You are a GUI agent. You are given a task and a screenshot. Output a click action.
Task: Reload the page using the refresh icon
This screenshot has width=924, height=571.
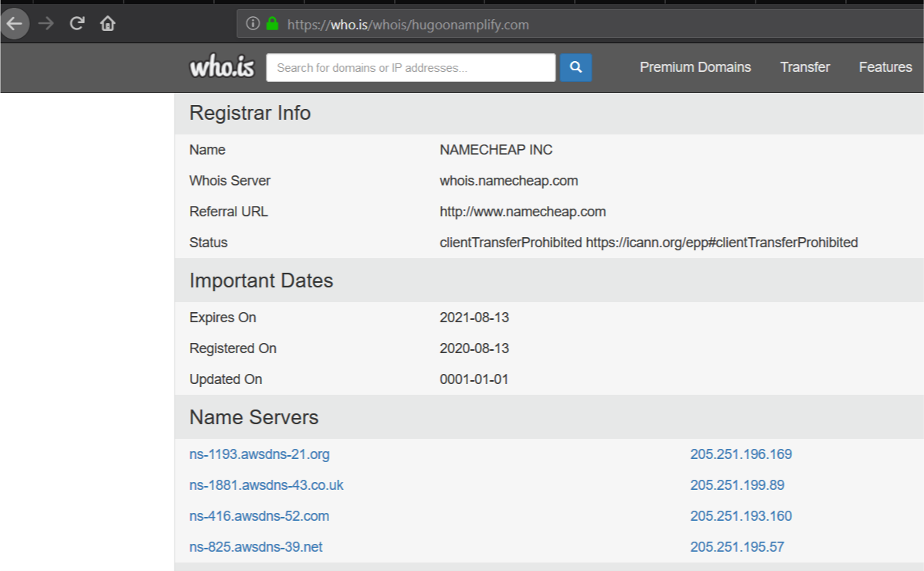point(76,24)
